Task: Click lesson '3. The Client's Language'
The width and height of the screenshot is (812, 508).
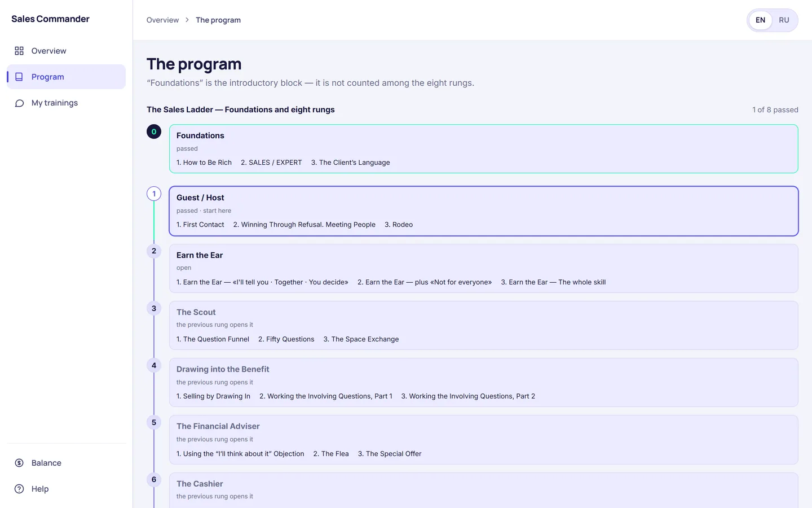Action: (351, 163)
